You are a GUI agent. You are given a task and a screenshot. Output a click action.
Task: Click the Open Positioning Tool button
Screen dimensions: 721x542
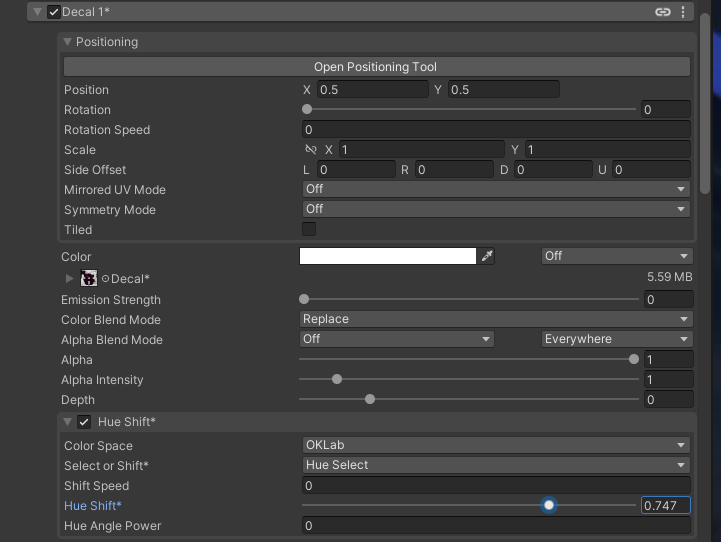point(376,67)
